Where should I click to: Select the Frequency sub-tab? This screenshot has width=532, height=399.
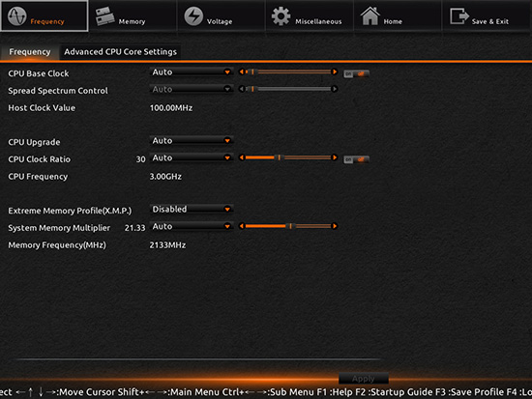coord(30,52)
